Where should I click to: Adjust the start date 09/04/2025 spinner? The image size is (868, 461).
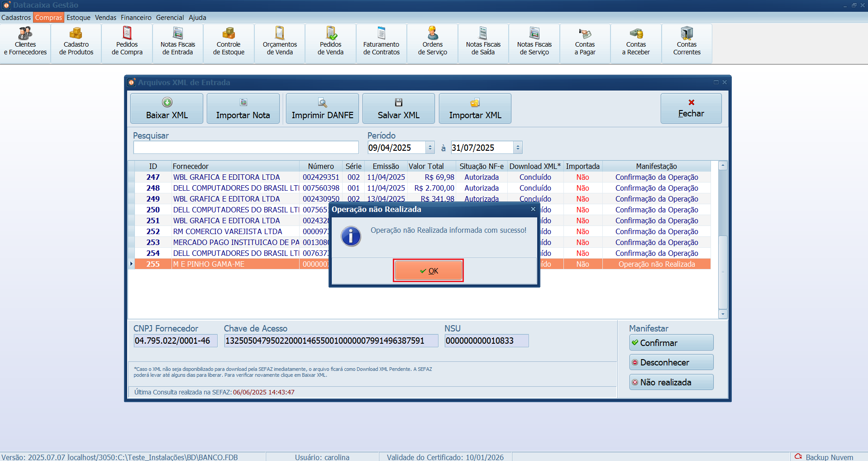(x=430, y=148)
